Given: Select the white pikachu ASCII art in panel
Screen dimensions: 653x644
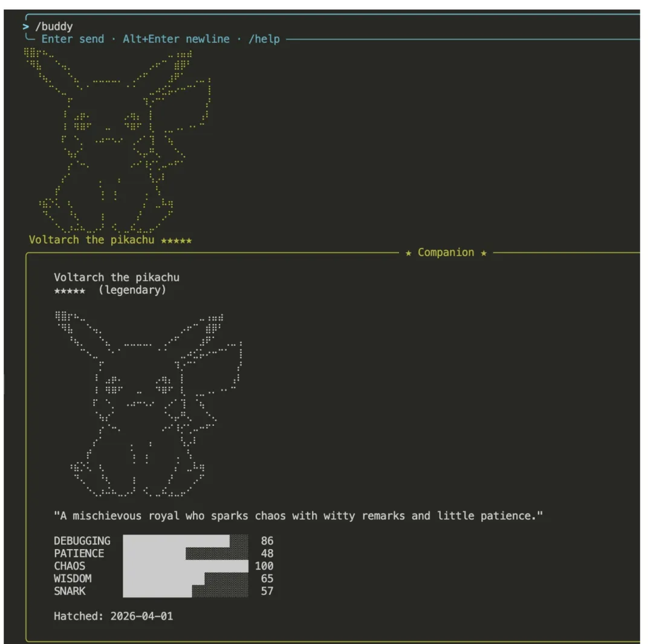Looking at the screenshot, I should coord(149,404).
